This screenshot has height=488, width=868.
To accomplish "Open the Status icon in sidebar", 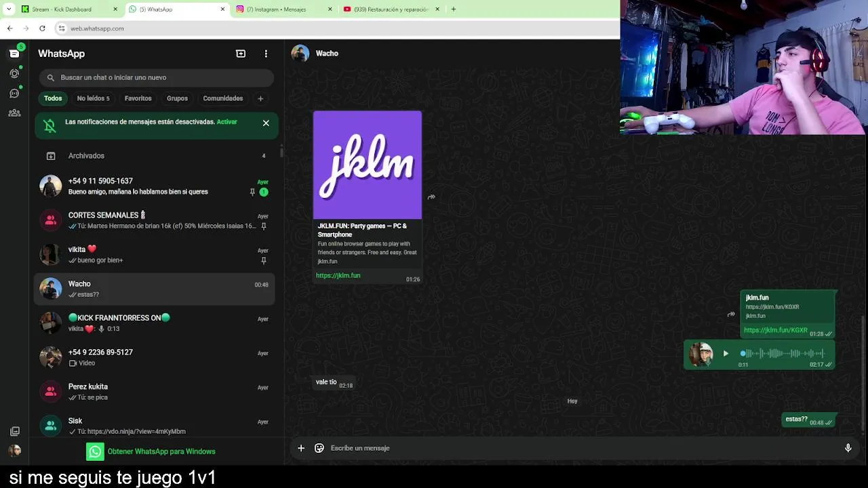I will point(14,73).
